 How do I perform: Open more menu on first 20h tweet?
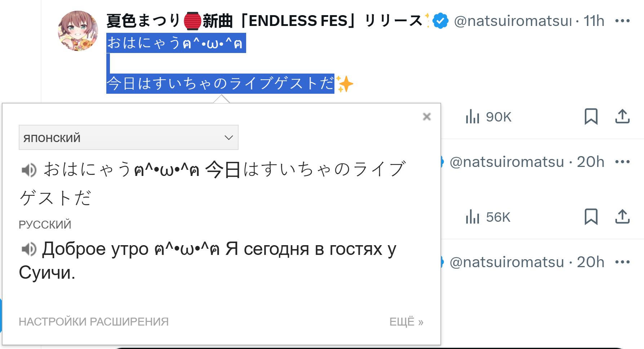coord(622,162)
